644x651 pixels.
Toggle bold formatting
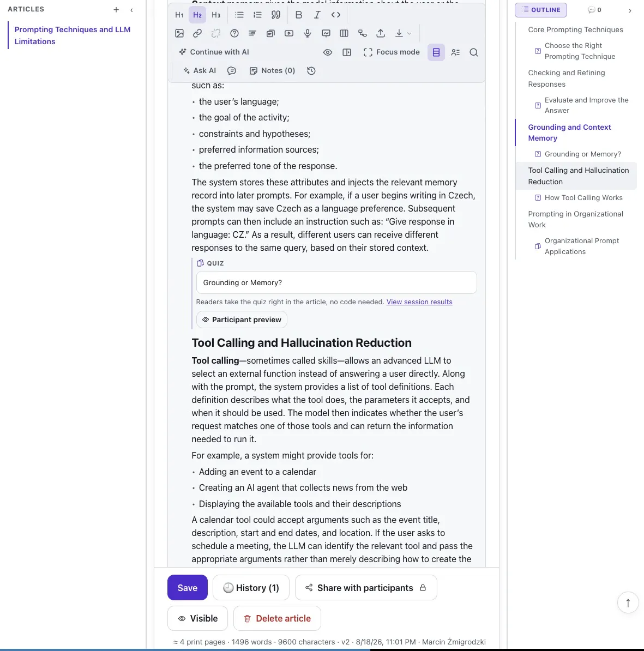(x=298, y=15)
